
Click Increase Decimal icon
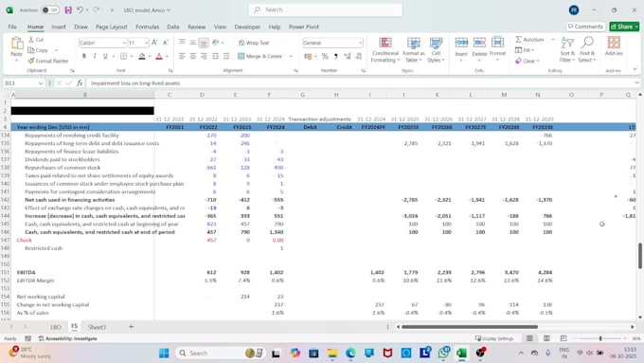click(x=348, y=56)
